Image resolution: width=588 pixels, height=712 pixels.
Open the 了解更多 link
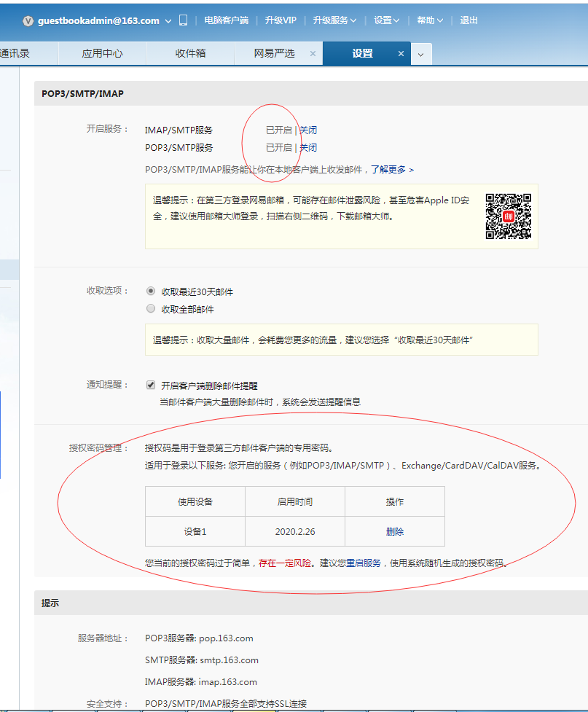pos(392,170)
